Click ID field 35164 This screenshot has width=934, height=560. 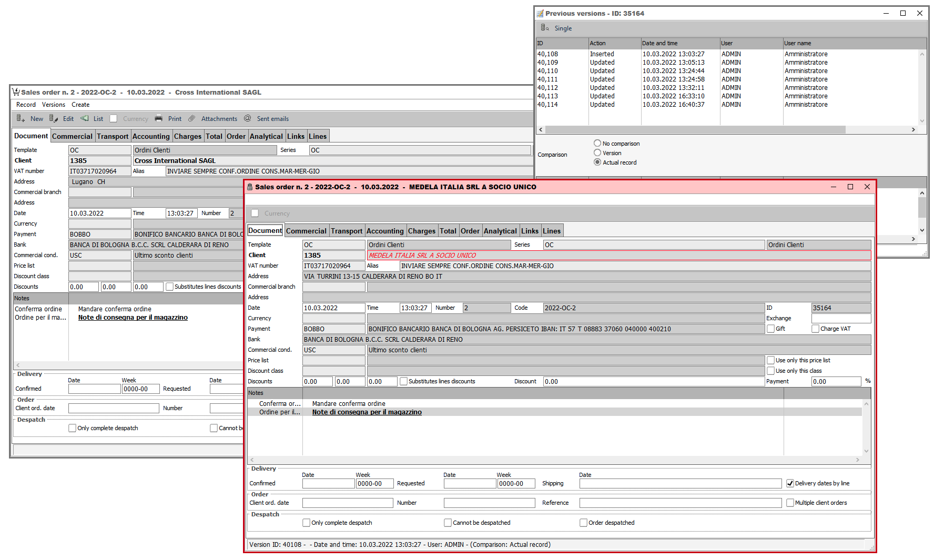click(x=841, y=308)
